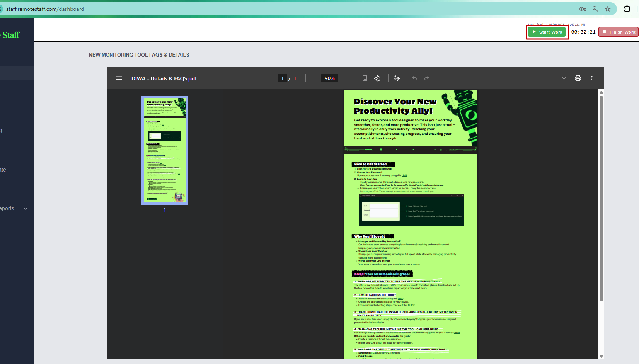This screenshot has width=639, height=364.
Task: Expand the Reports sidebar chevron
Action: [26, 209]
